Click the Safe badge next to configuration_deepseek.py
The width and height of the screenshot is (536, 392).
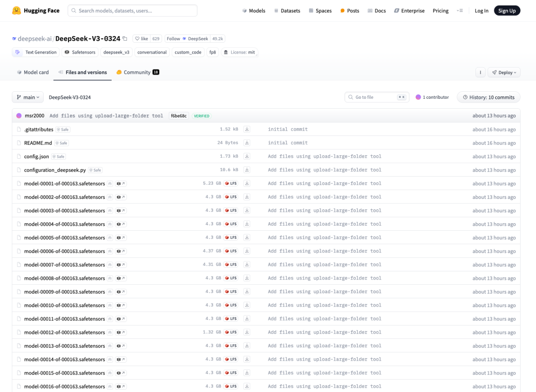tap(95, 170)
